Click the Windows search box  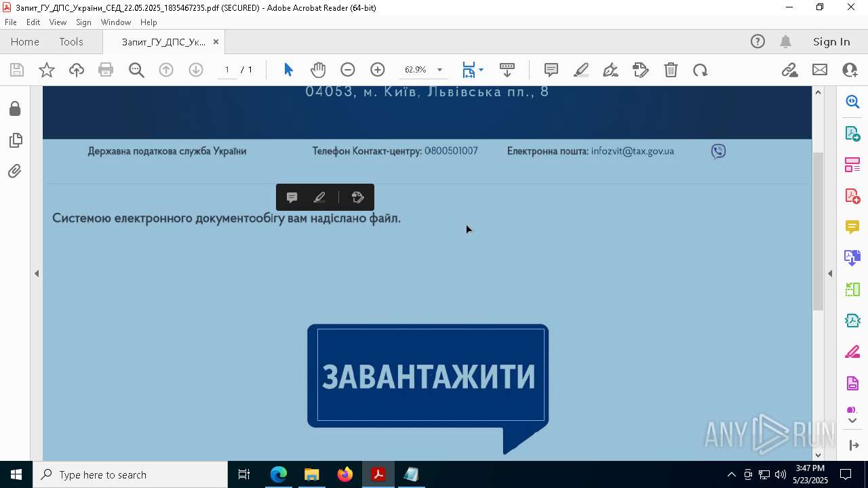pos(130,474)
